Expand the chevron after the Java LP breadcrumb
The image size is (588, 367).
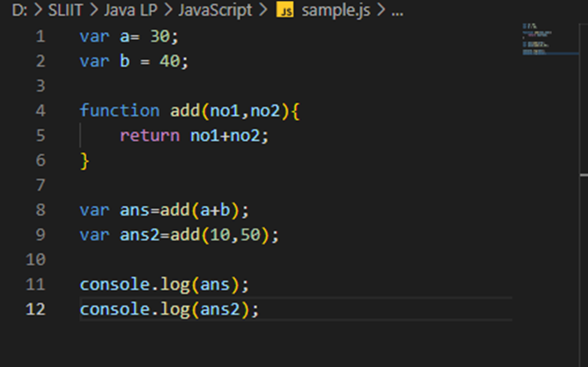tap(168, 10)
